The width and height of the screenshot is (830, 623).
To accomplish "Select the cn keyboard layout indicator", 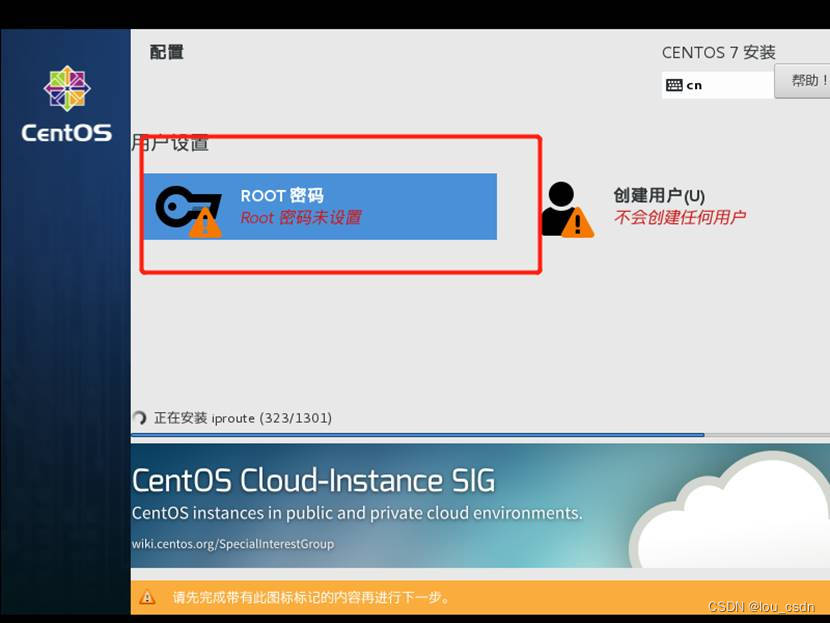I will point(717,85).
